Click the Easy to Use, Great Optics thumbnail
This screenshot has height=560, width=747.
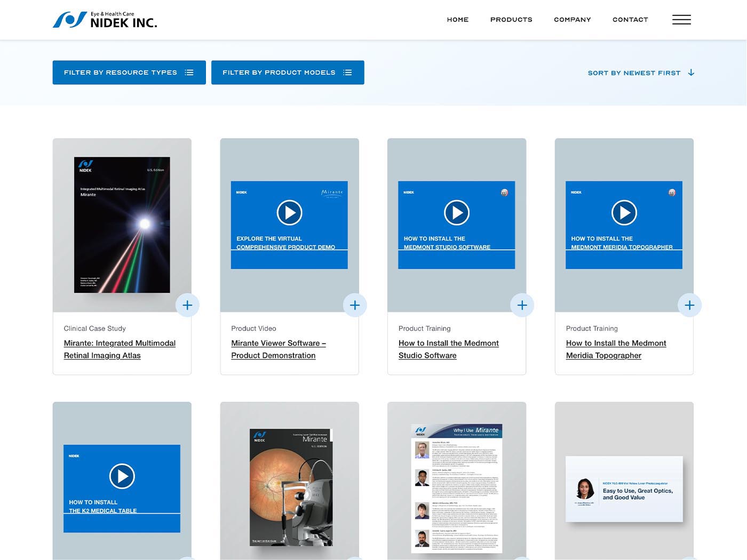[624, 489]
